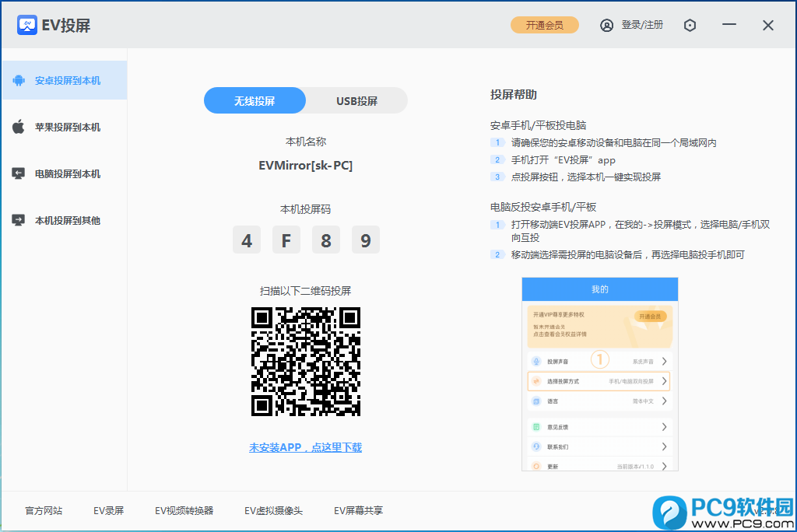Minimize the EV投屏 window
This screenshot has width=797, height=532.
pyautogui.click(x=729, y=24)
